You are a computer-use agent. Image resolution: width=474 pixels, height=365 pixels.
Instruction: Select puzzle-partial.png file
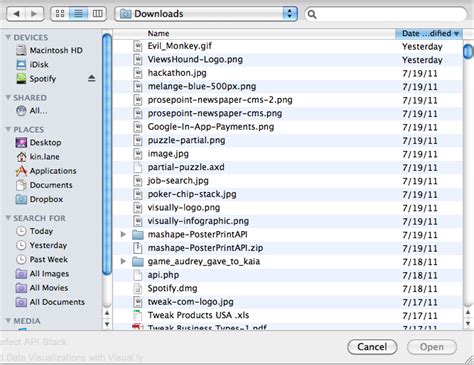pos(288,140)
